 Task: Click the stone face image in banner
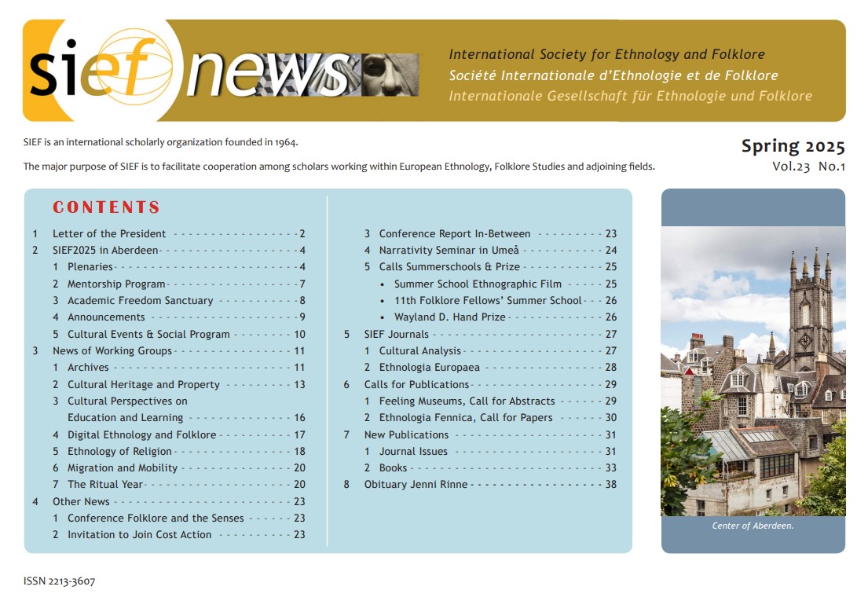tap(388, 73)
